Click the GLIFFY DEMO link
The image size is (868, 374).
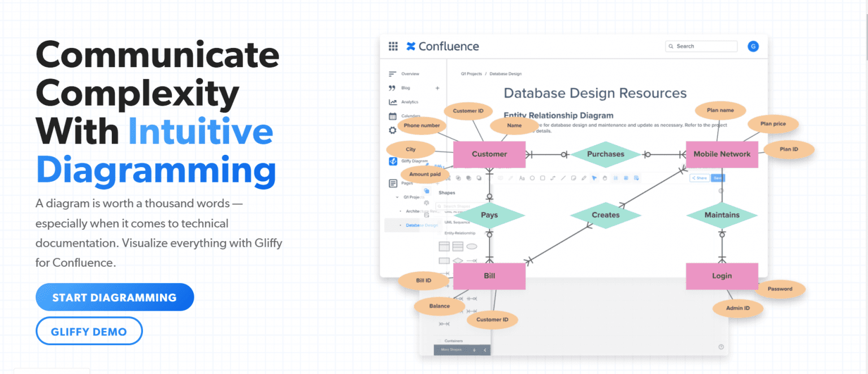89,331
